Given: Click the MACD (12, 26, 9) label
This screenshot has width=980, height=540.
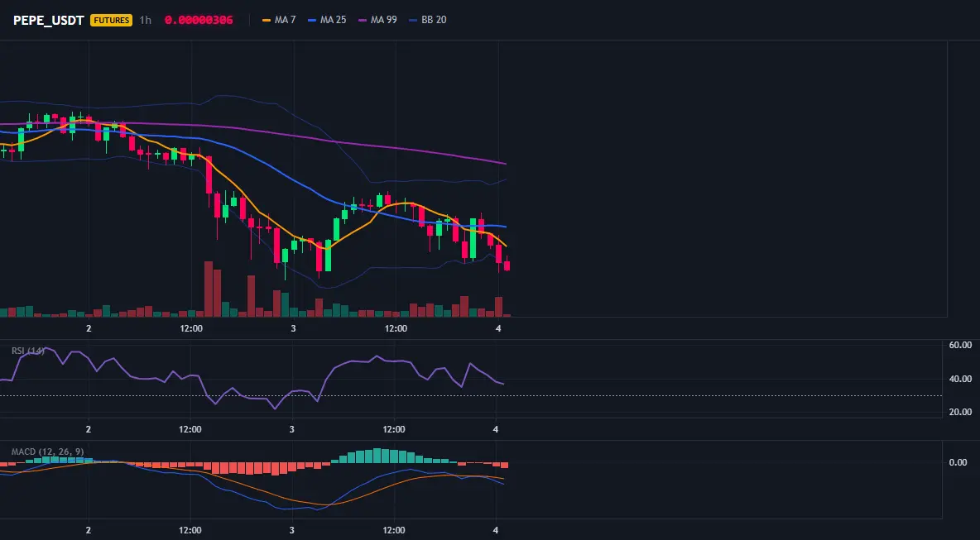Looking at the screenshot, I should [47, 452].
